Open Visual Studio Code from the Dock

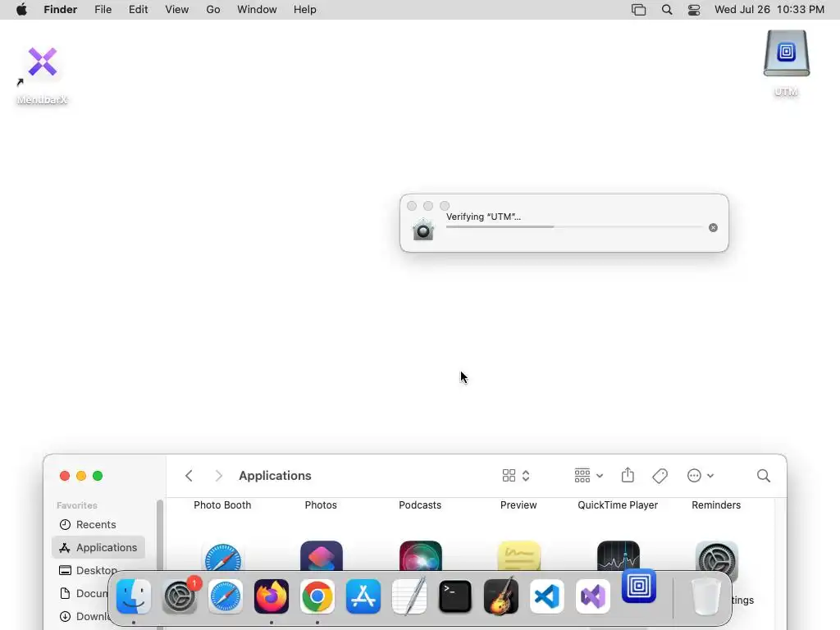point(547,596)
